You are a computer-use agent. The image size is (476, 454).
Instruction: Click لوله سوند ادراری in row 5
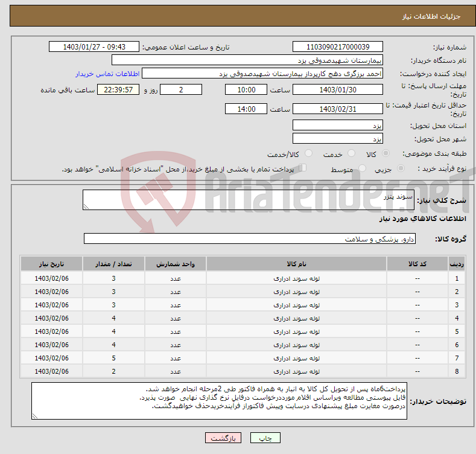point(297,332)
